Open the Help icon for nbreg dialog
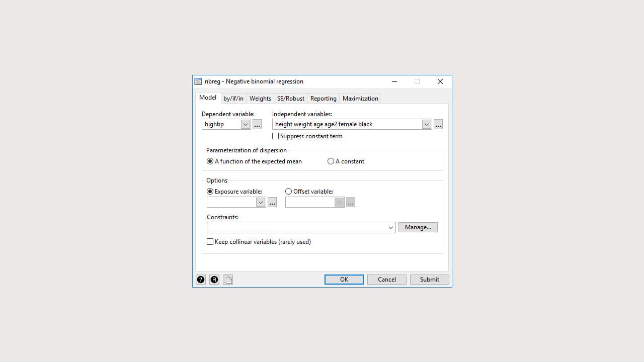 coord(201,280)
